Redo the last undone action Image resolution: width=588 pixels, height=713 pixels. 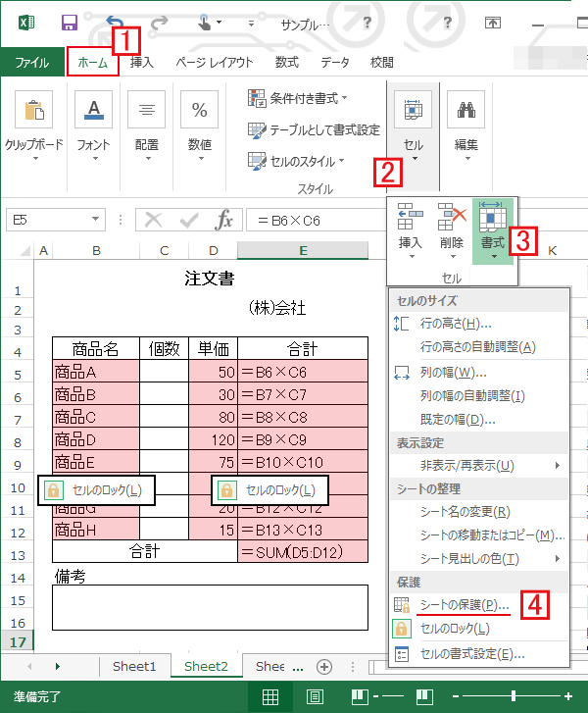pyautogui.click(x=159, y=23)
